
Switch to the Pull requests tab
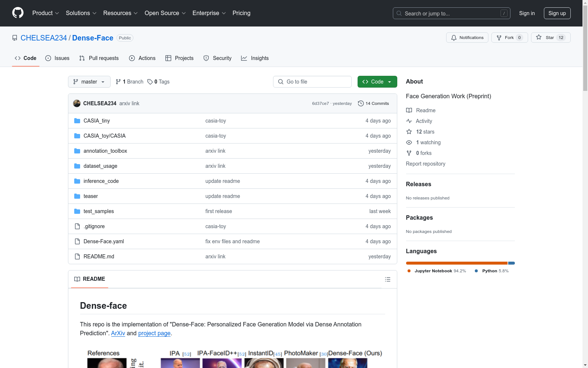tap(99, 58)
